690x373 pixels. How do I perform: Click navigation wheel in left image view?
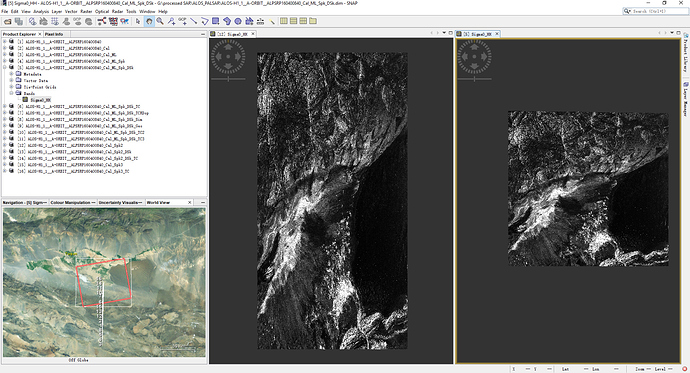[x=228, y=57]
